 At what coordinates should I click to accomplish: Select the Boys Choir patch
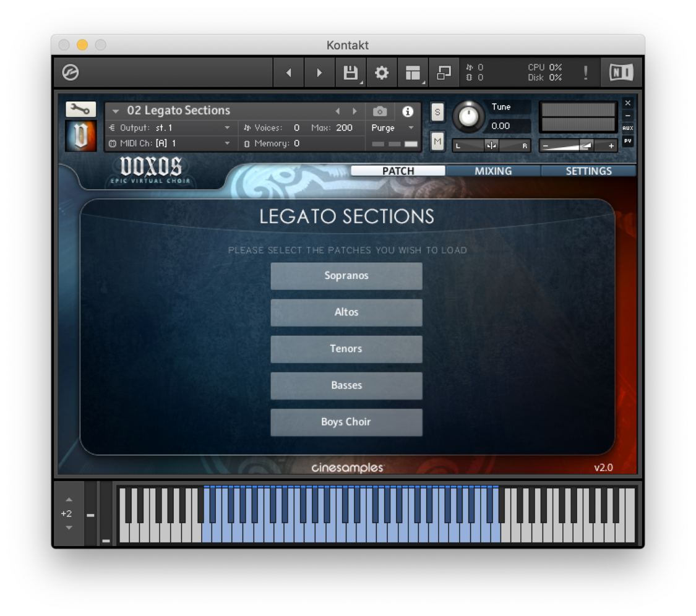346,422
